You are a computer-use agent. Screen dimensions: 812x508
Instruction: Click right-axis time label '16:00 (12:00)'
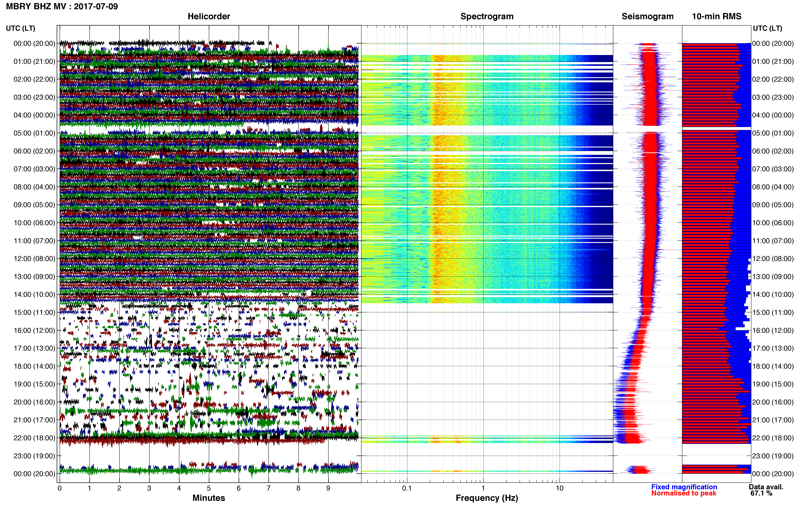pyautogui.click(x=773, y=330)
